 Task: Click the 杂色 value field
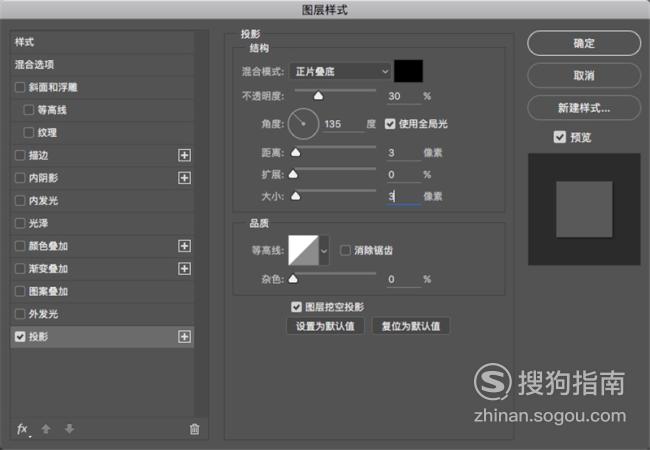[403, 279]
